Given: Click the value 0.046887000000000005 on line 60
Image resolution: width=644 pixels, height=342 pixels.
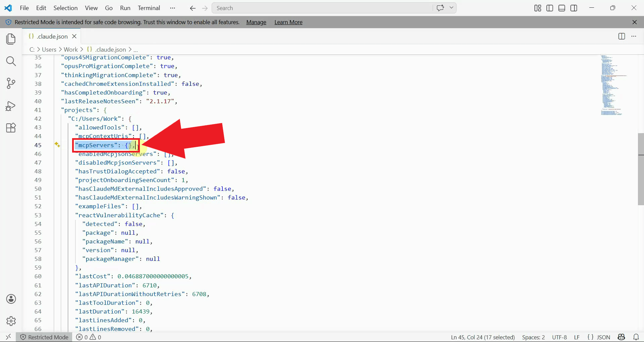Looking at the screenshot, I should tap(153, 276).
